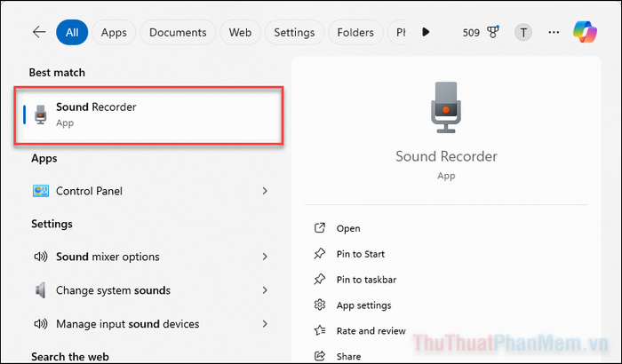Click the Share icon
This screenshot has height=364, width=622.
tap(320, 356)
